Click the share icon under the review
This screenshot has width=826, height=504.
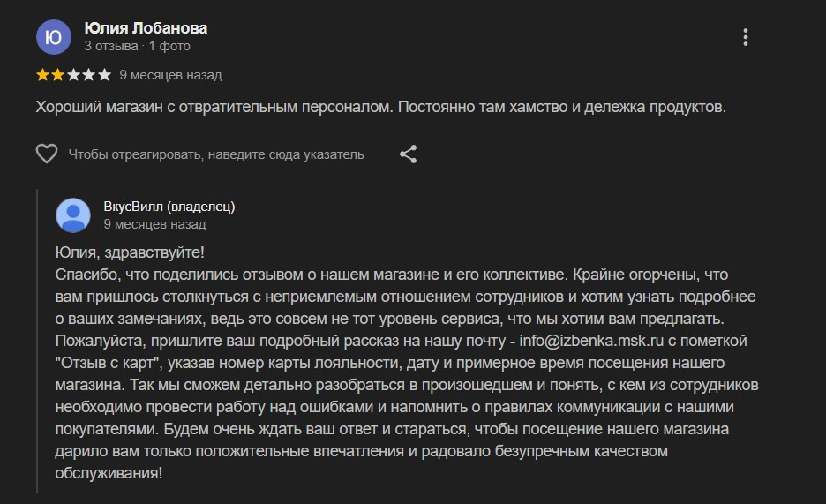click(408, 154)
